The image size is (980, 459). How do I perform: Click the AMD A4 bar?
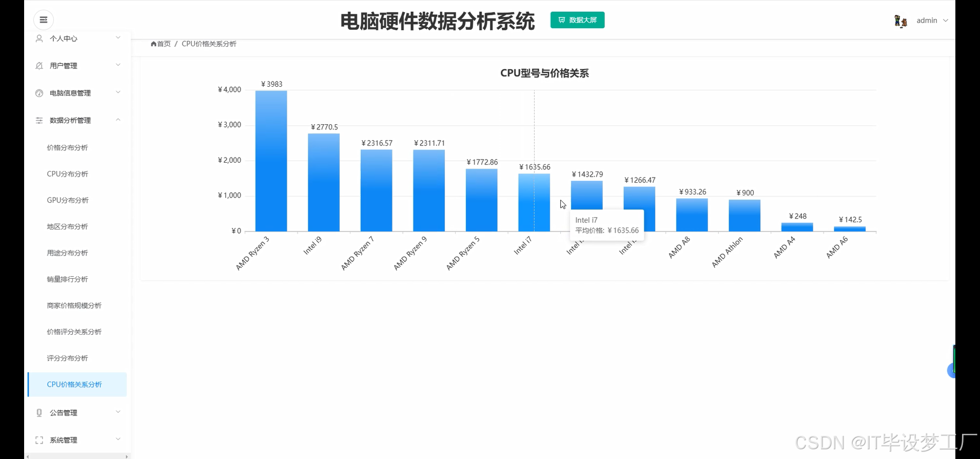797,227
